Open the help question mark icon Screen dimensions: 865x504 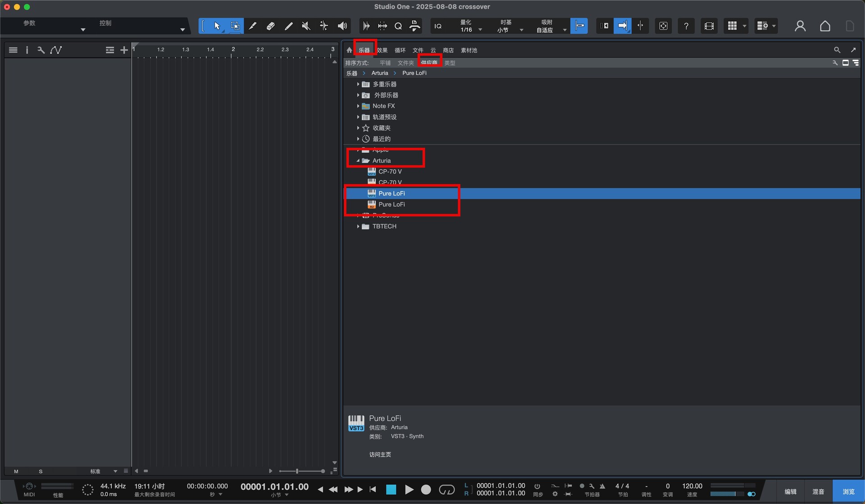coord(686,26)
